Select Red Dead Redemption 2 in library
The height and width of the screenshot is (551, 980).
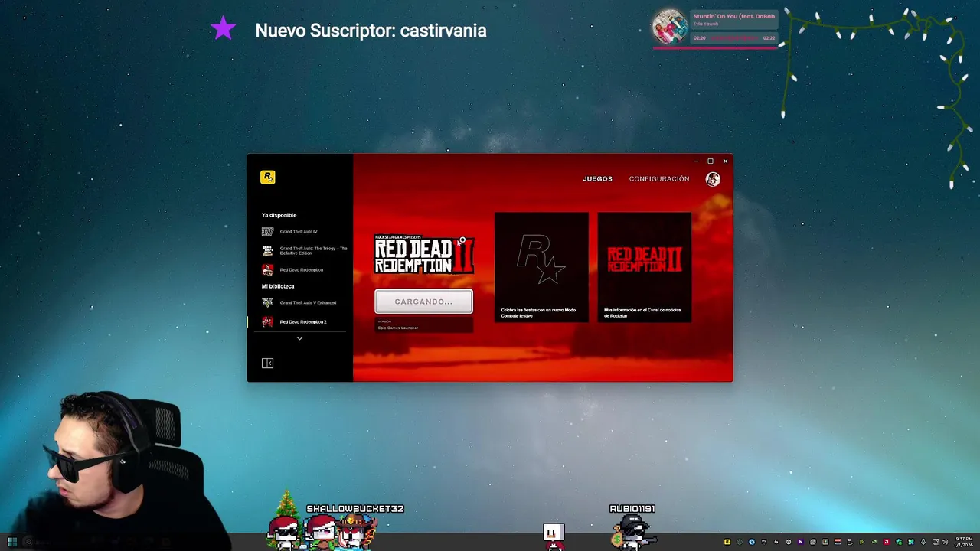pos(303,321)
